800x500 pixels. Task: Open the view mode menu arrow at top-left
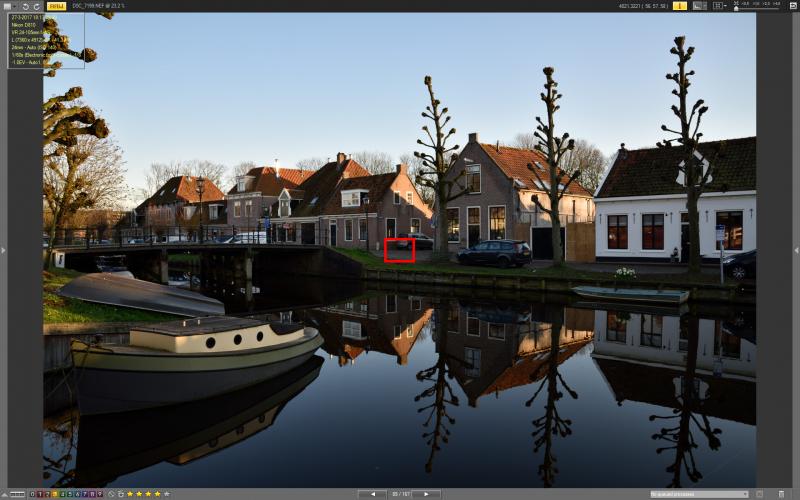[x=15, y=6]
